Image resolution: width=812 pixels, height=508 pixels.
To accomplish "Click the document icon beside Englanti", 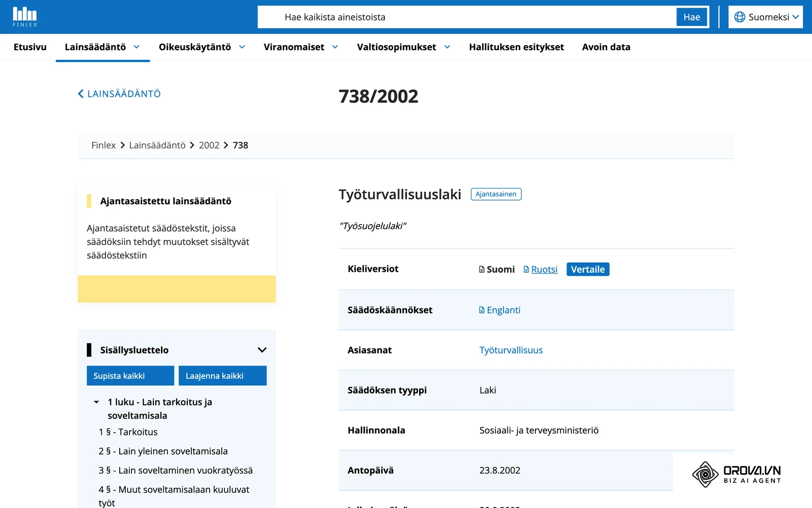I will click(x=482, y=310).
